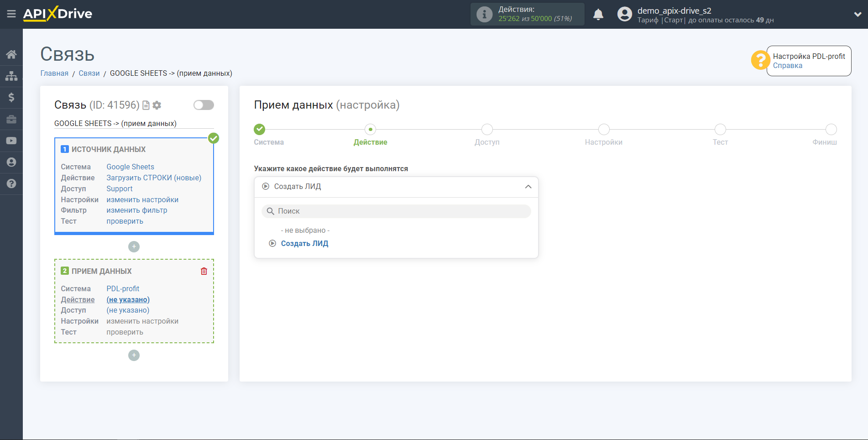This screenshot has height=440, width=868.
Task: Click the connection copy document icon
Action: point(146,105)
